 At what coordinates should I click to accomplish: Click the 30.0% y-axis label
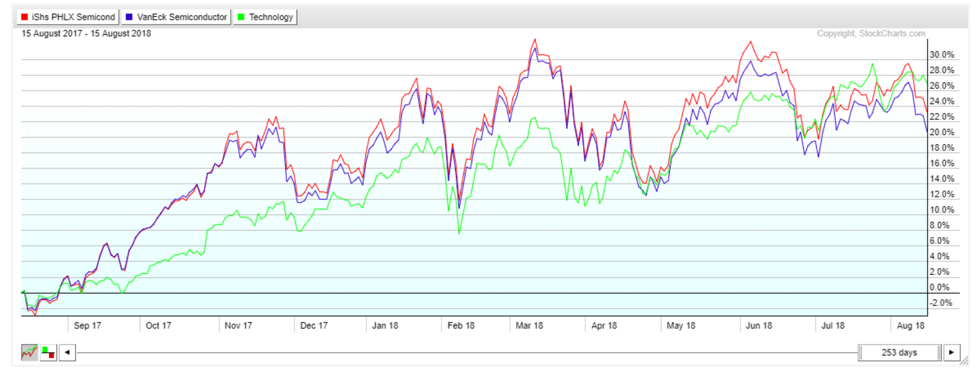click(942, 54)
